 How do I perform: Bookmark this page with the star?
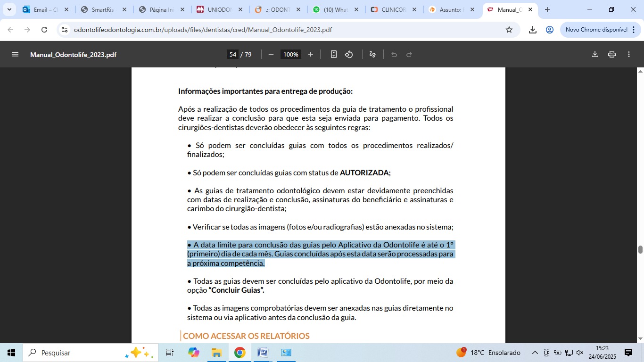point(509,30)
